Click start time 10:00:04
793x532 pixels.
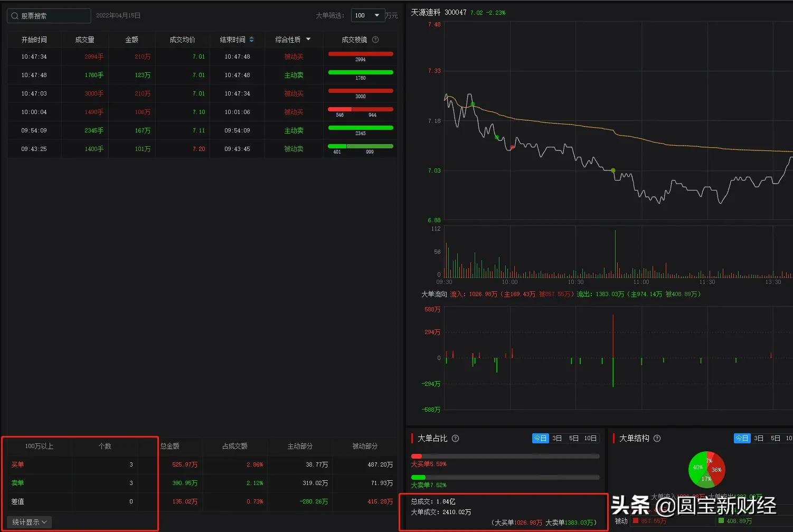(34, 112)
